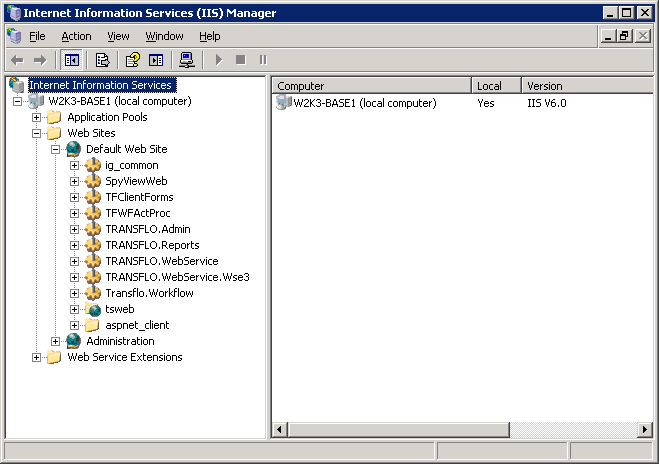The image size is (659, 464).
Task: Click the horizontal scrollbar left arrow
Action: pyautogui.click(x=279, y=430)
